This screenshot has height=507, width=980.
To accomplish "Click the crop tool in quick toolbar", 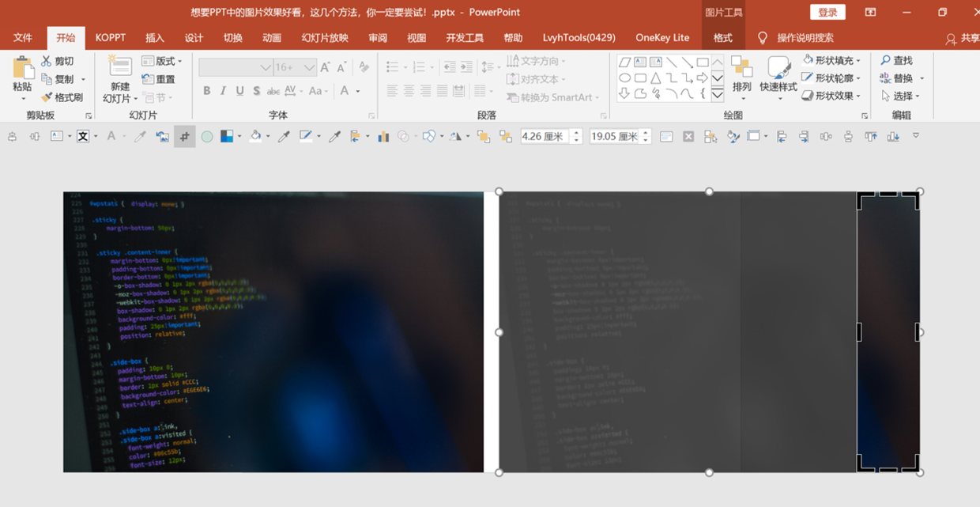I will (x=184, y=137).
